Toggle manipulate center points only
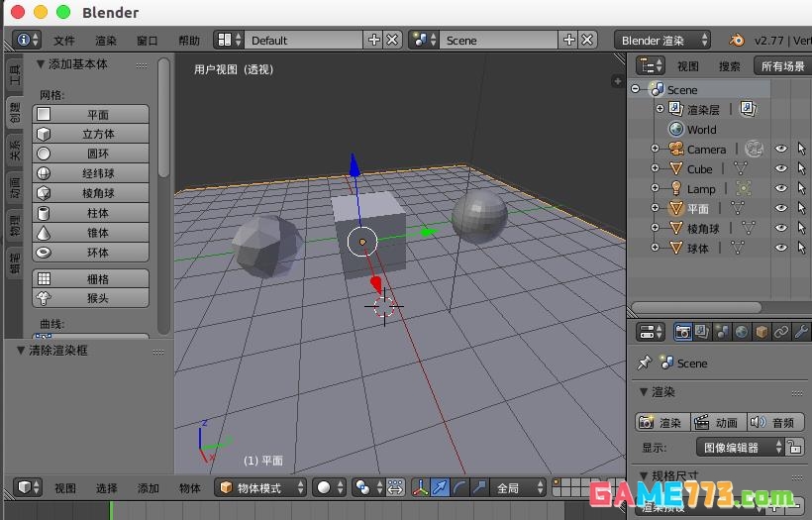Screen dimensions: 812x520 click(394, 487)
